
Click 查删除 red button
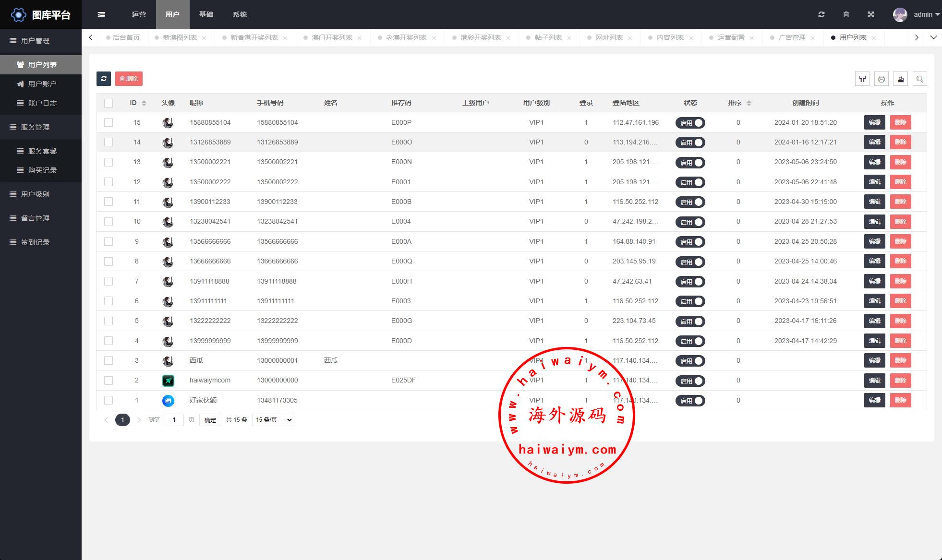[x=129, y=79]
